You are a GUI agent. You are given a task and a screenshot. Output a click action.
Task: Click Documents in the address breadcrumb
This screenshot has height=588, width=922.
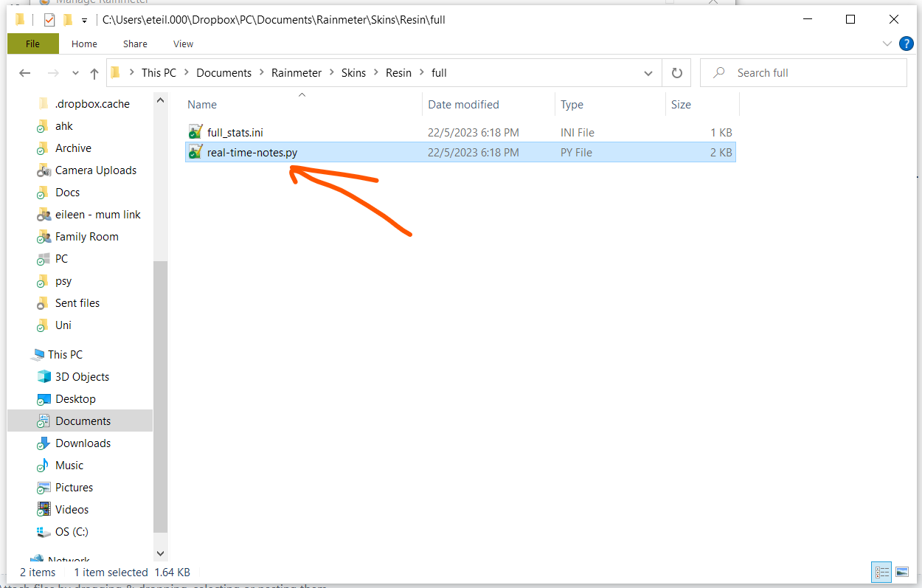coord(224,73)
